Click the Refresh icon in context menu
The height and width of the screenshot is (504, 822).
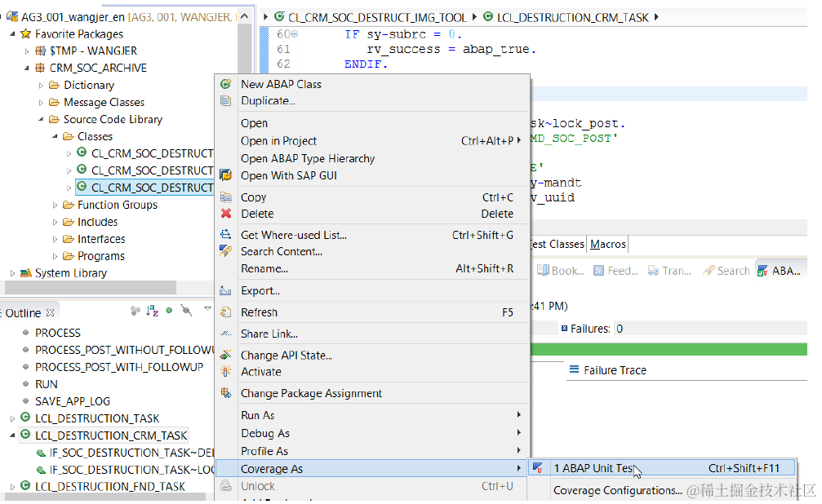point(226,312)
